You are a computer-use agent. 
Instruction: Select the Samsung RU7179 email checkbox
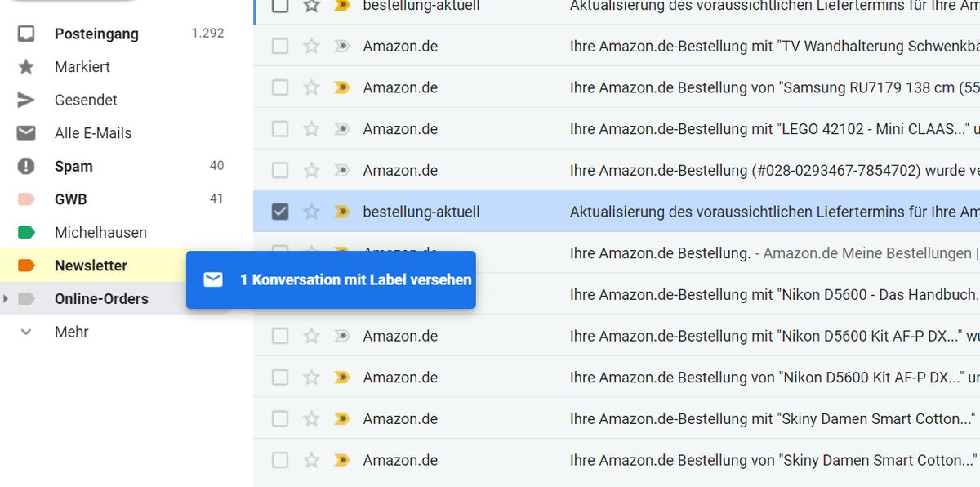point(280,87)
